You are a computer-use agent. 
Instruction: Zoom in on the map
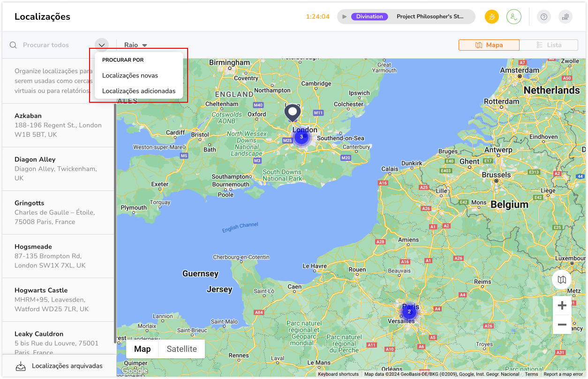coord(562,306)
